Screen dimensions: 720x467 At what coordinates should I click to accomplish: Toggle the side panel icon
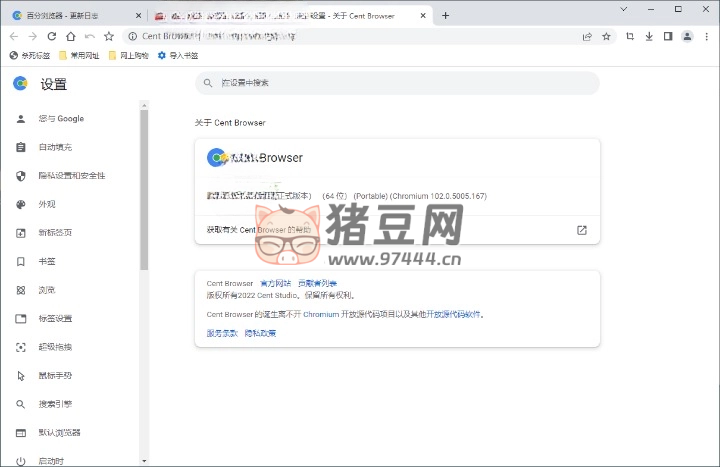(x=668, y=36)
